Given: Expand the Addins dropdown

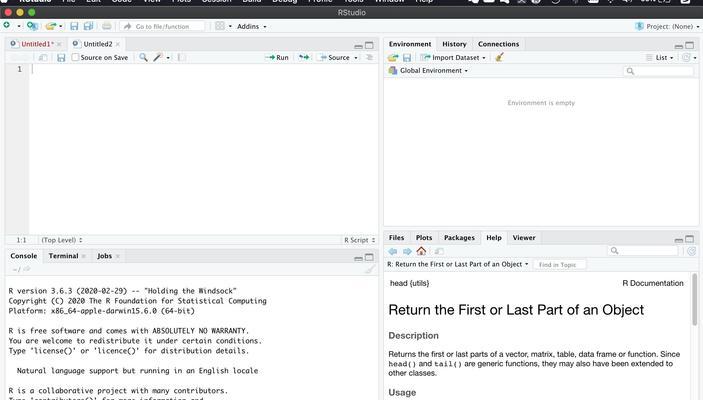Looking at the screenshot, I should 252,26.
